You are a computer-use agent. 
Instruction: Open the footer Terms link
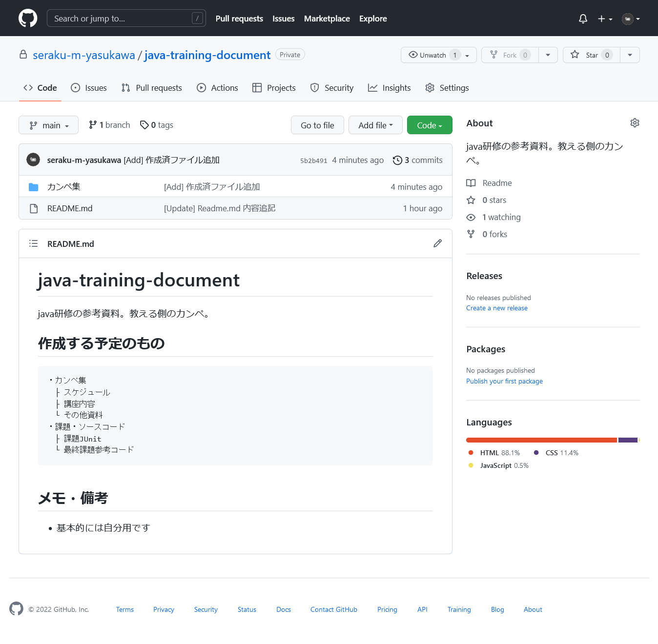(125, 609)
